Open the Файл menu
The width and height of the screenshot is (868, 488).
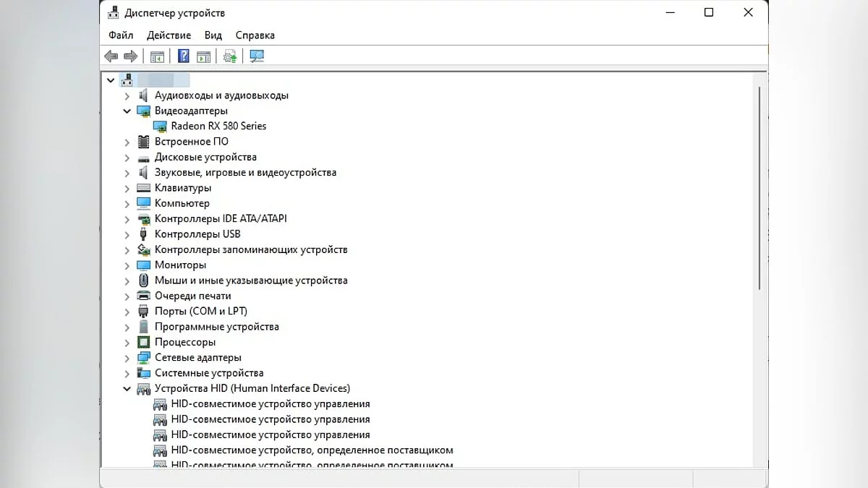click(x=121, y=35)
